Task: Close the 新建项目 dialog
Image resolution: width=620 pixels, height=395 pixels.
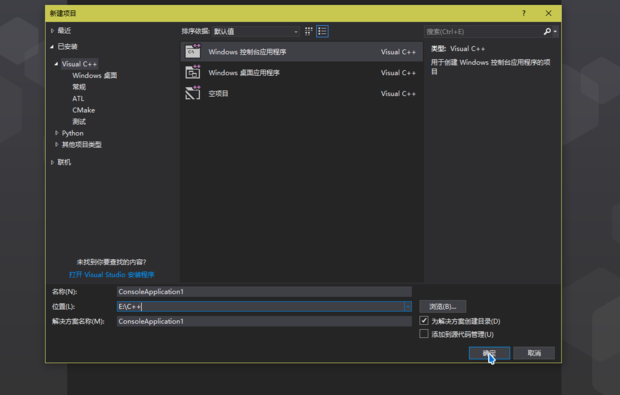Action: (548, 13)
